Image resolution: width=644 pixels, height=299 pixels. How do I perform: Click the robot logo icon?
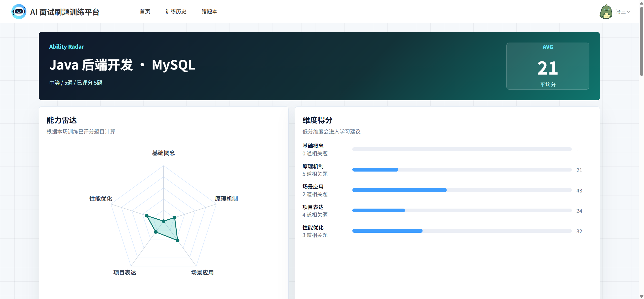19,12
